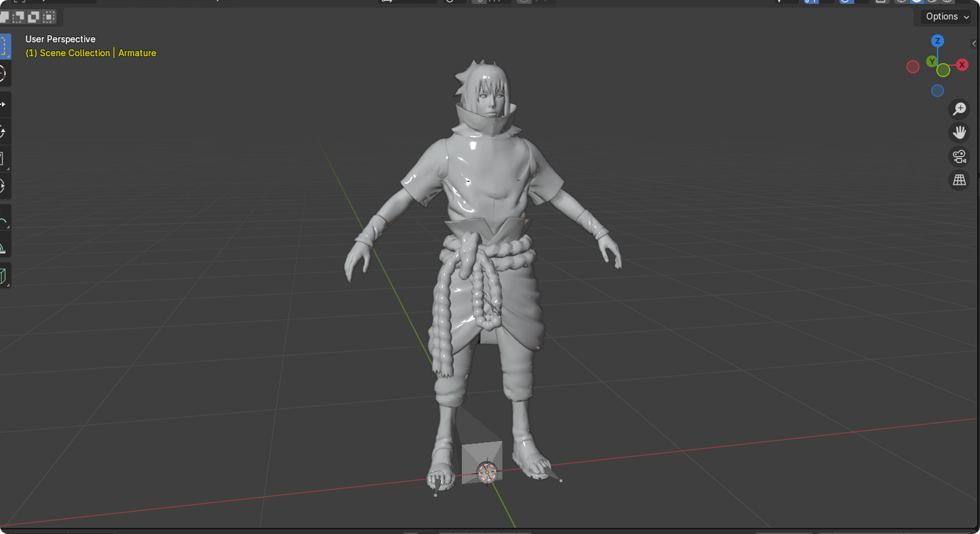The width and height of the screenshot is (980, 534).
Task: Enable the Transform tool
Action: (4, 186)
